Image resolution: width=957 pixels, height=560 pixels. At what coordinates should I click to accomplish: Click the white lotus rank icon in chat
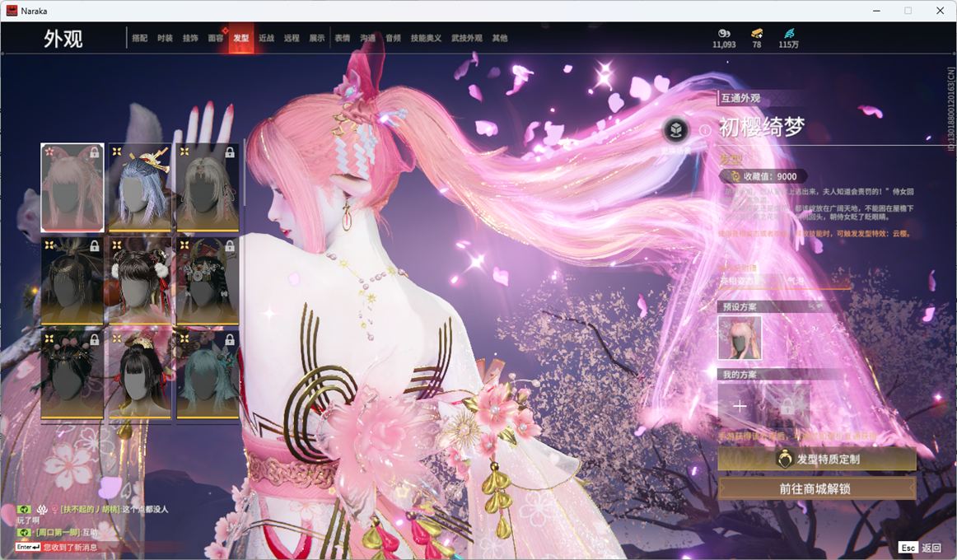pos(42,509)
